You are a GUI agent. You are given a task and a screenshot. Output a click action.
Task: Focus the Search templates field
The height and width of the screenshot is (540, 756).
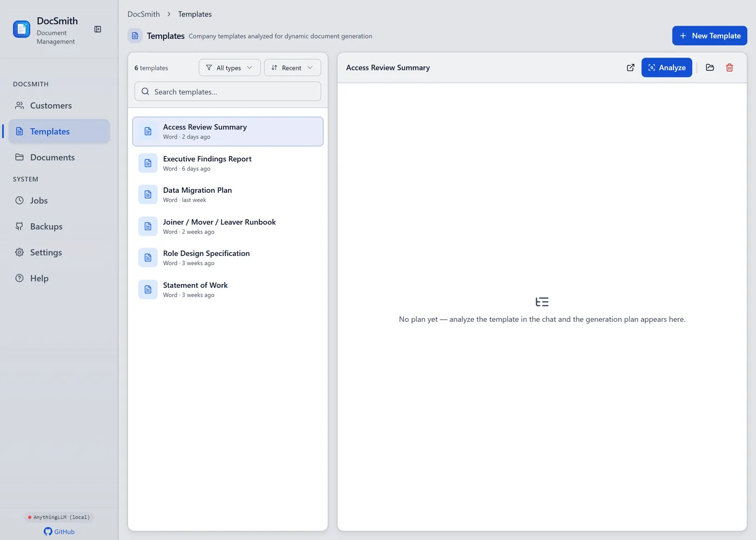(228, 92)
